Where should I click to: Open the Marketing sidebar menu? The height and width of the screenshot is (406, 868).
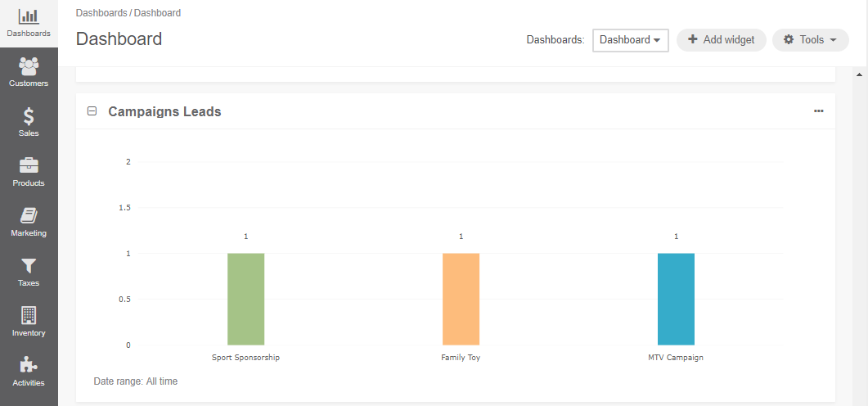[29, 222]
